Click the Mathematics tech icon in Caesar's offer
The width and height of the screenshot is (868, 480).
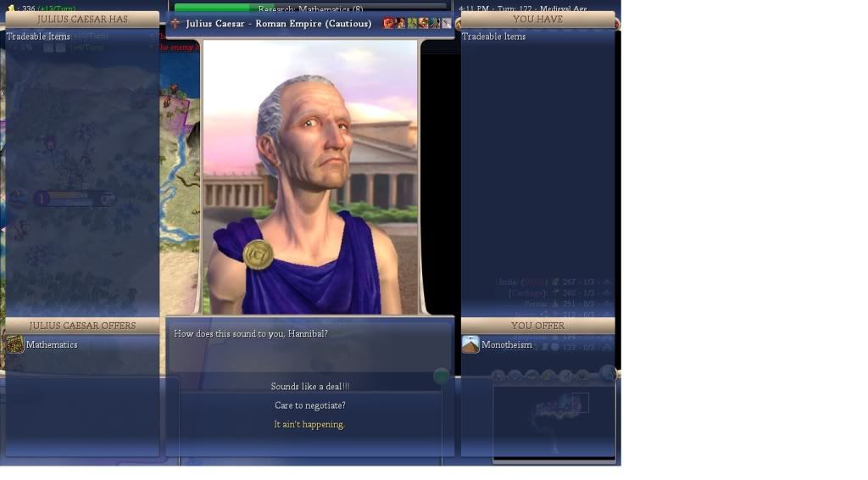click(15, 344)
